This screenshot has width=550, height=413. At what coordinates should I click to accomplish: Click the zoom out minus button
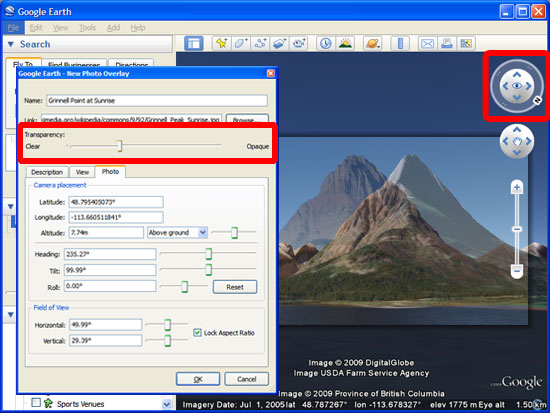pyautogui.click(x=517, y=271)
